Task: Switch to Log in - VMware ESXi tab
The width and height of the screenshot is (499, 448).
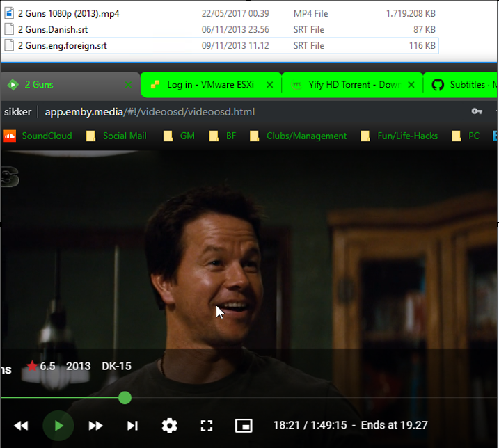Action: pos(210,85)
